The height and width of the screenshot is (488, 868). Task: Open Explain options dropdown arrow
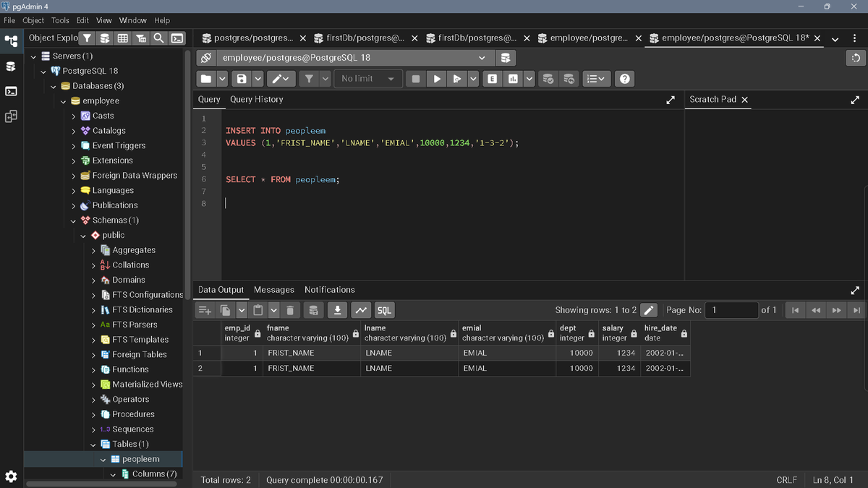coord(529,78)
